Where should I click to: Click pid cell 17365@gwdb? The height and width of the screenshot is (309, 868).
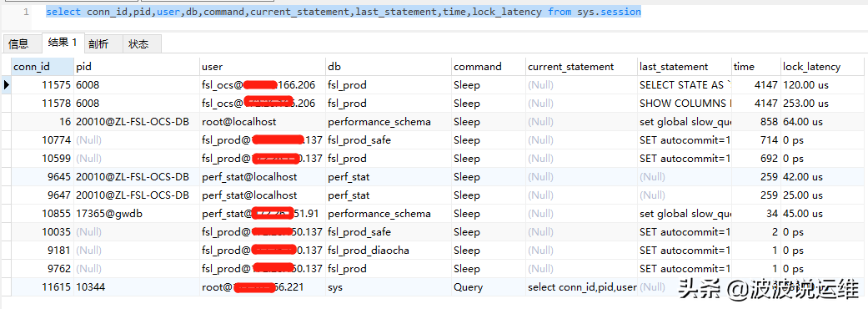(137, 213)
